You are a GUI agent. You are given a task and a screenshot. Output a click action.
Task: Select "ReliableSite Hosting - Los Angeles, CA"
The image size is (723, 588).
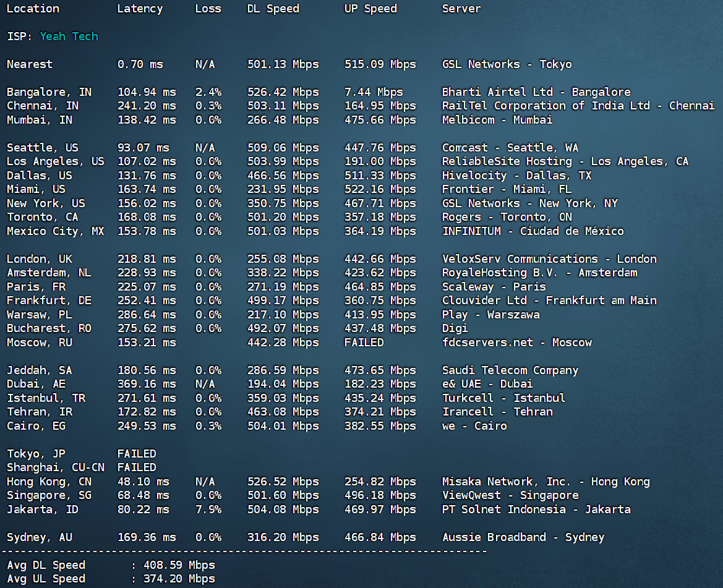(565, 161)
